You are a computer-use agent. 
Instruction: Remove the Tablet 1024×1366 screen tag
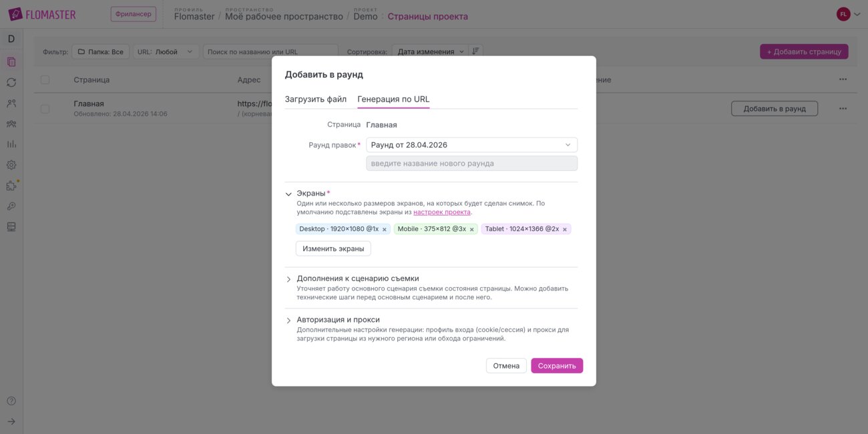point(564,230)
